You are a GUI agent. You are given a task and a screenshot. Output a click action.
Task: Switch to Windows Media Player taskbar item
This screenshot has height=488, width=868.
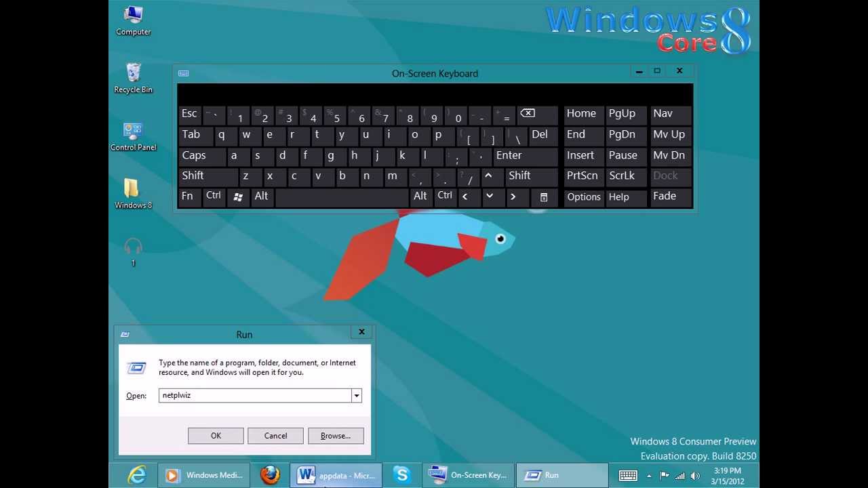click(203, 475)
